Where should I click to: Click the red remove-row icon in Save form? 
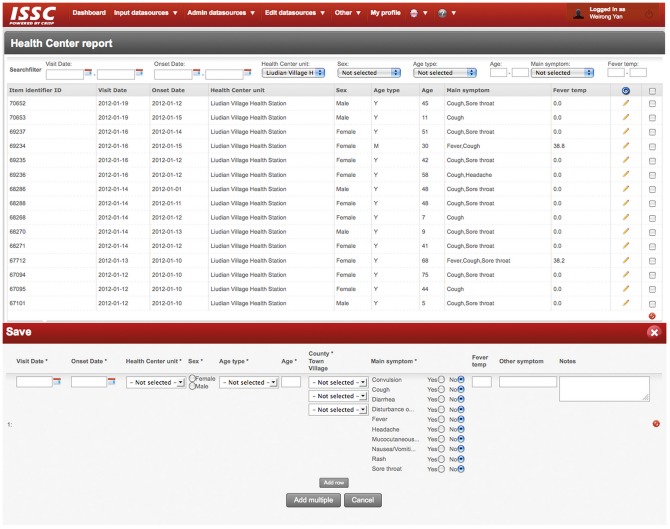(x=656, y=424)
